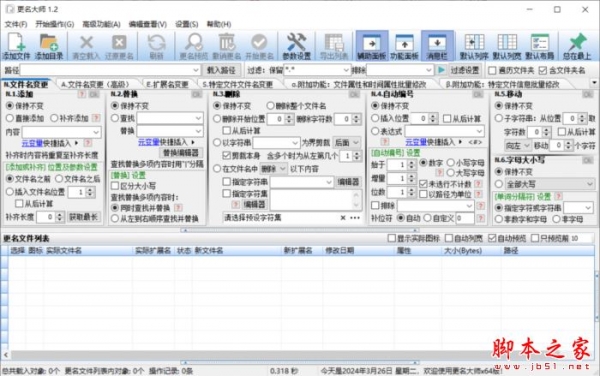Click the 撤销更名 undo rename icon
This screenshot has height=376, width=600.
click(x=227, y=46)
